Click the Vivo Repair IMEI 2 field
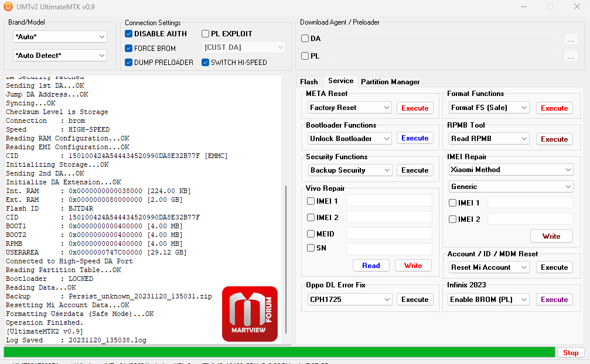This screenshot has height=364, width=590. coord(389,217)
